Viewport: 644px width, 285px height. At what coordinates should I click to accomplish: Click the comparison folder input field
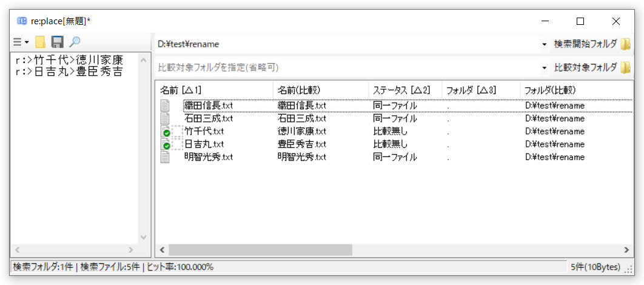coord(347,67)
